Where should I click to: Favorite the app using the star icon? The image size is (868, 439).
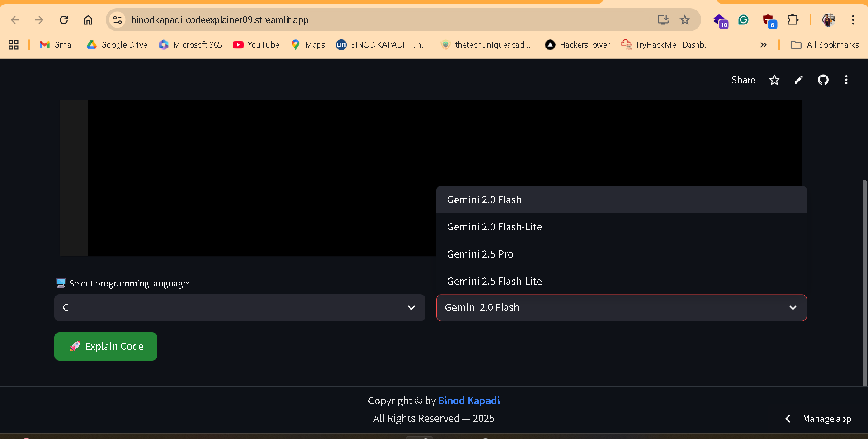tap(774, 80)
